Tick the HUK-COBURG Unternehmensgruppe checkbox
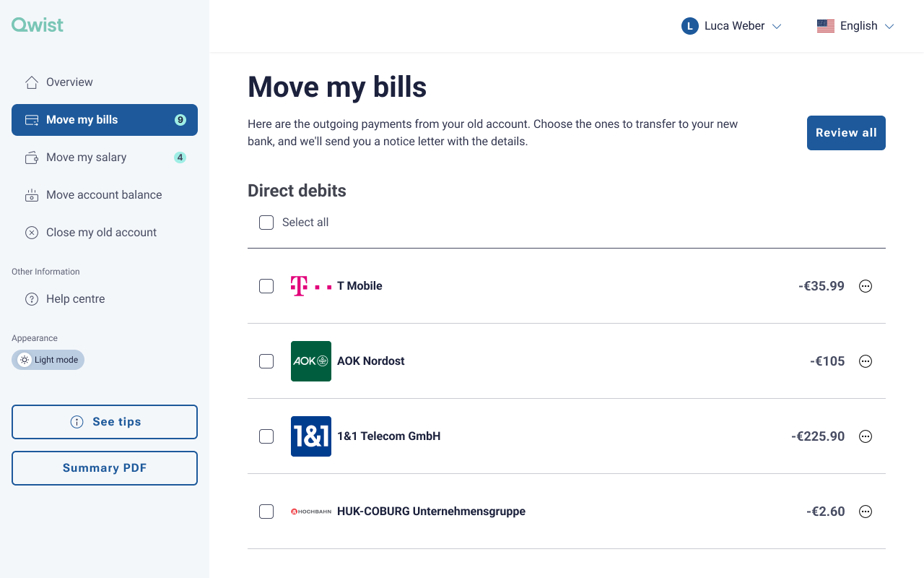924x578 pixels. (x=266, y=512)
